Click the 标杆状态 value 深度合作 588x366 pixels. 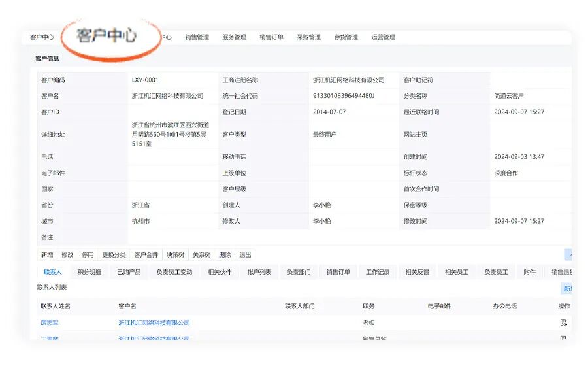pyautogui.click(x=506, y=173)
